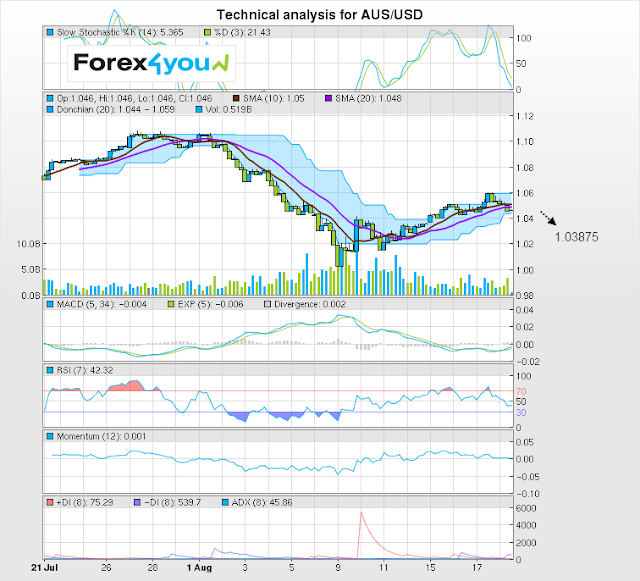640x581 pixels.
Task: Click the 0.04 MACD axis value
Action: point(524,310)
